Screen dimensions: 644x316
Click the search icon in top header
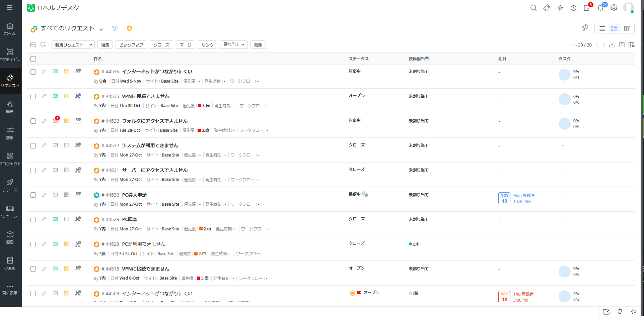[533, 8]
